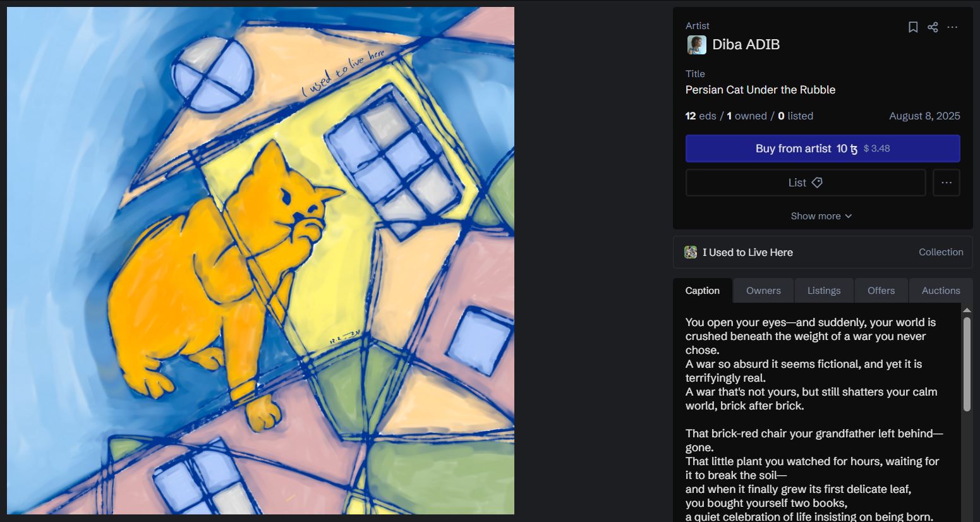Click the I Used to Live Here collection icon
Screen dimensions: 980x522
[x=691, y=252]
